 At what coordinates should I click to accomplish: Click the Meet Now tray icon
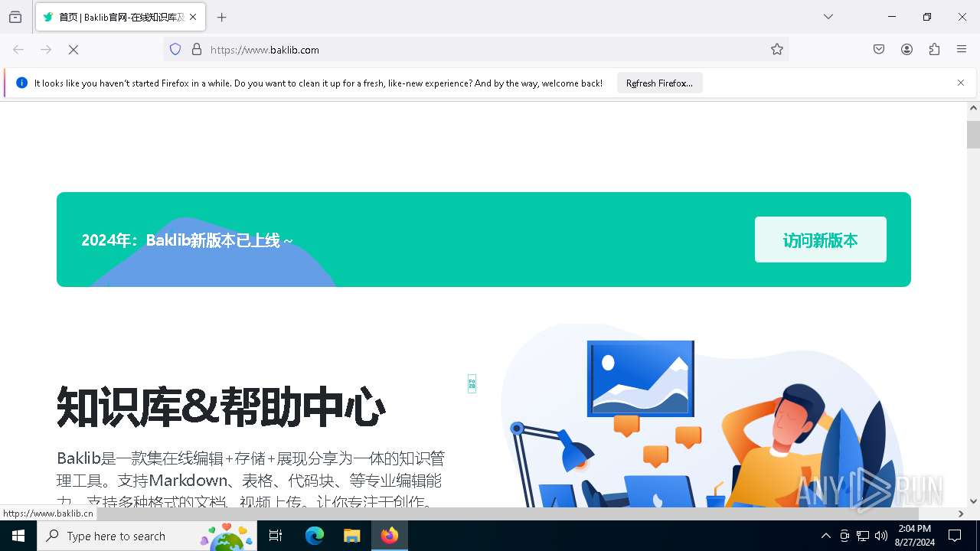(844, 536)
